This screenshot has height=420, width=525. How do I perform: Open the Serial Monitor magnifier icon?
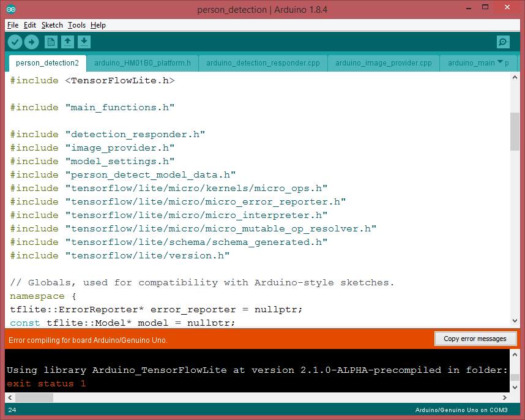[503, 42]
